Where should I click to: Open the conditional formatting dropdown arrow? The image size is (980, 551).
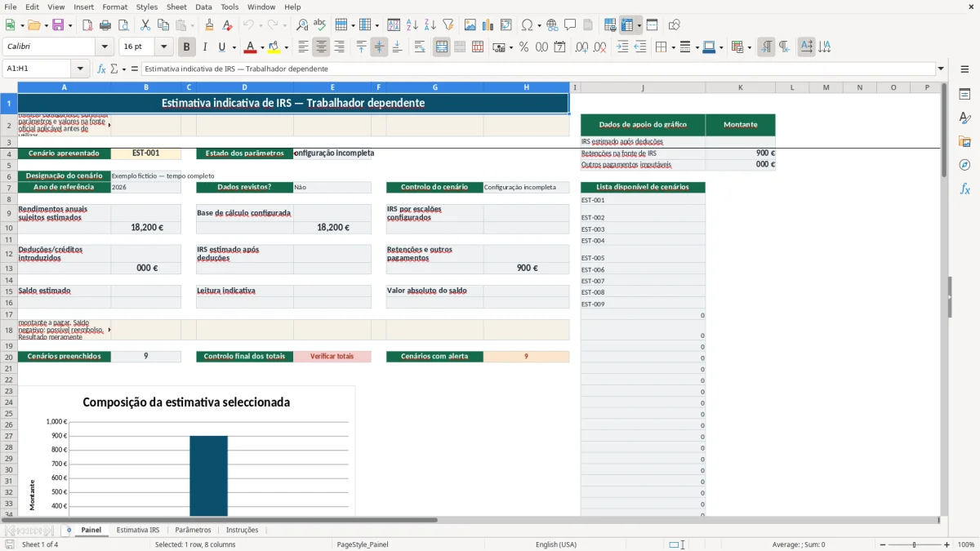pyautogui.click(x=749, y=47)
